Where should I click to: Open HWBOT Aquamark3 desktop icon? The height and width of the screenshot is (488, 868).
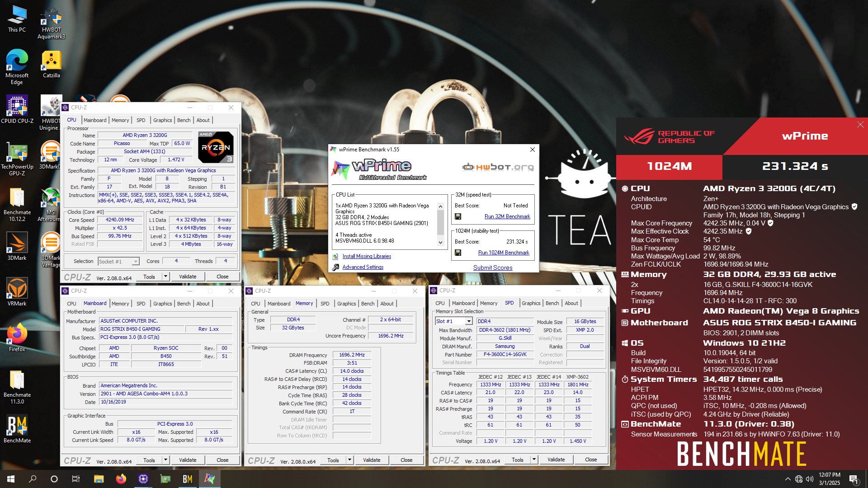pyautogui.click(x=51, y=23)
